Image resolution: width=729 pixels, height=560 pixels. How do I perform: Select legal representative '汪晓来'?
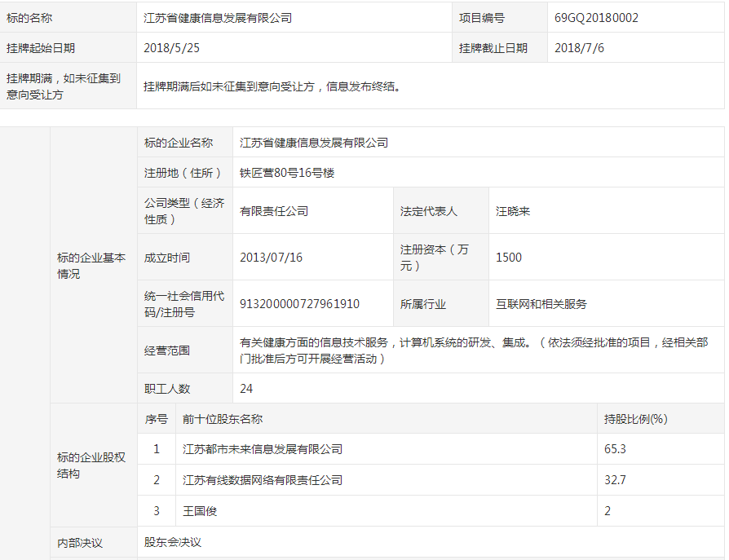click(x=513, y=211)
